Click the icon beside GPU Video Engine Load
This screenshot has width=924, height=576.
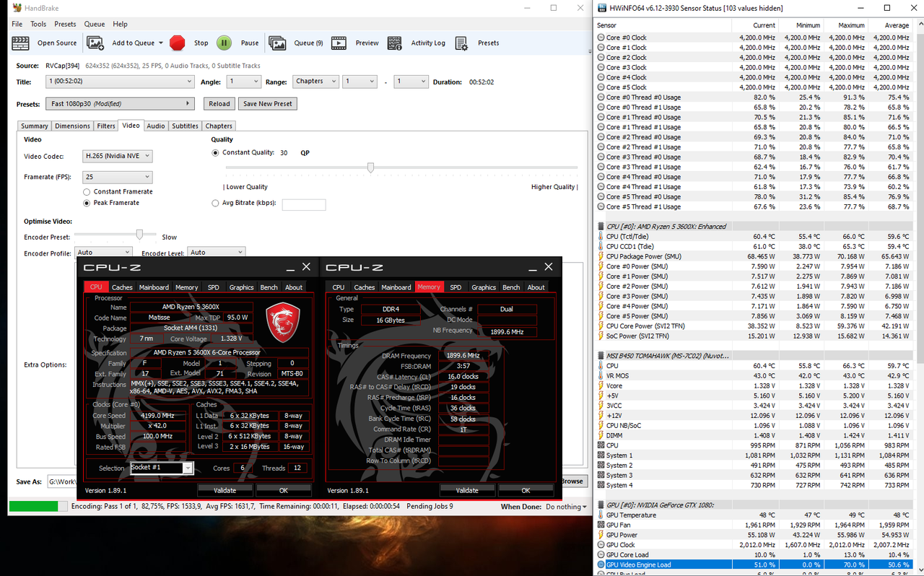pyautogui.click(x=601, y=565)
